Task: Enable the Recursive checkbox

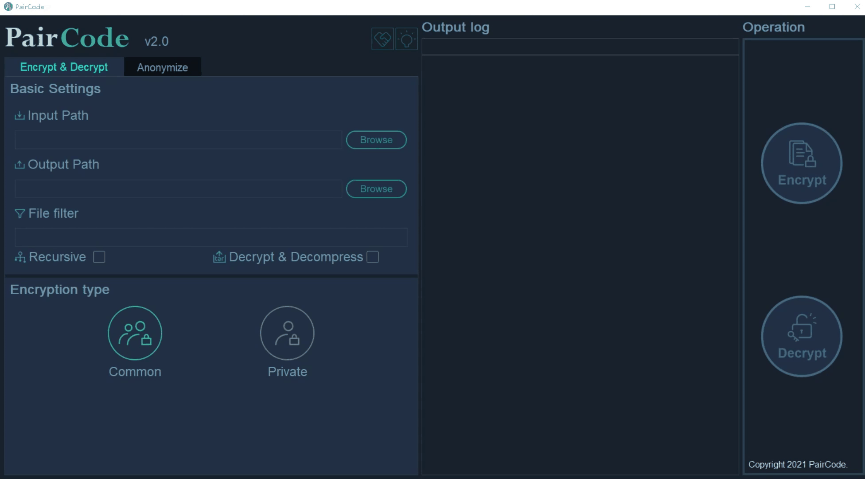Action: pyautogui.click(x=99, y=257)
